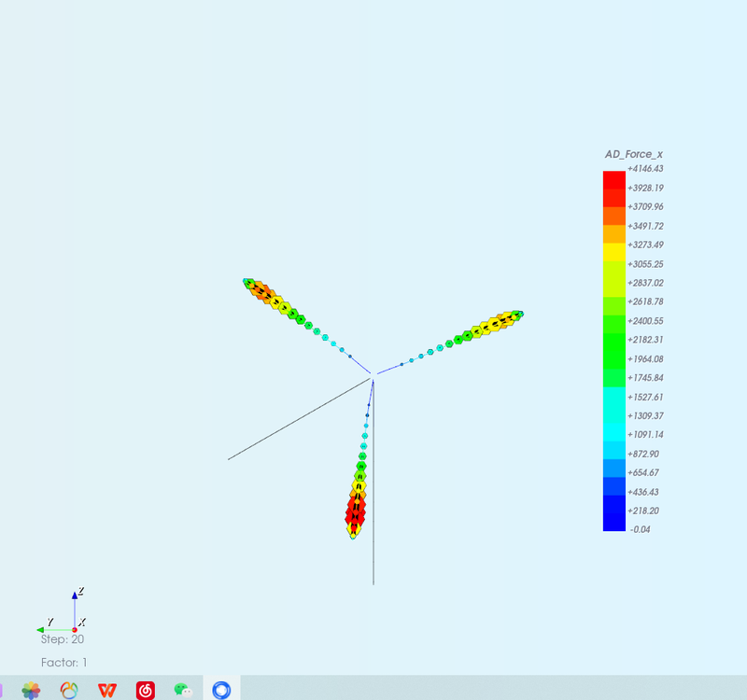Click legend value +3273.49

pos(645,245)
